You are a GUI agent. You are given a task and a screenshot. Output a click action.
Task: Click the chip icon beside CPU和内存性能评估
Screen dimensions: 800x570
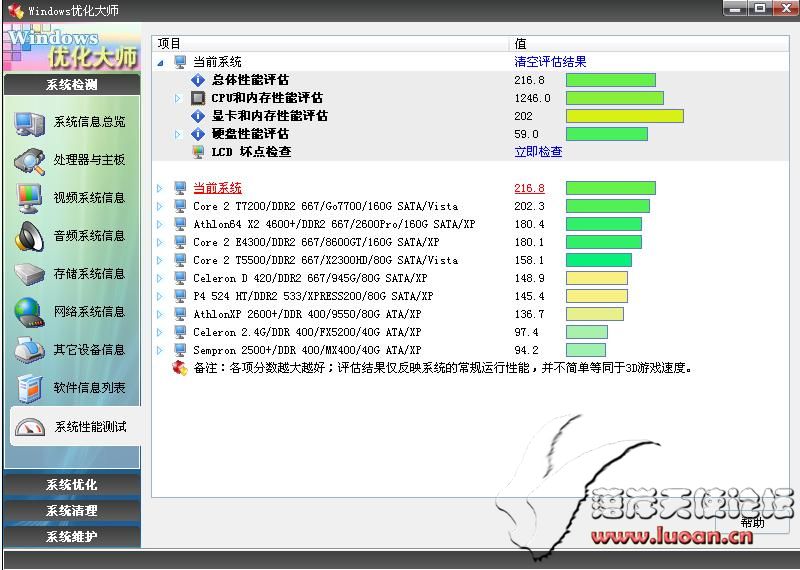point(198,98)
